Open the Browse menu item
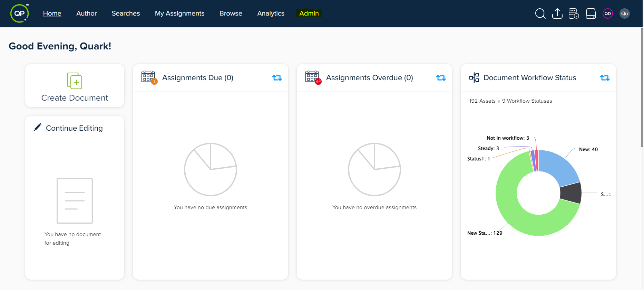The image size is (644, 290). click(x=231, y=13)
